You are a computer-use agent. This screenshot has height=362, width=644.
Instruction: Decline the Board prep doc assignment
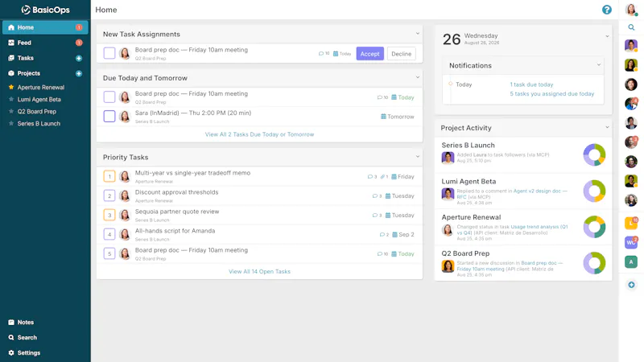[x=401, y=54]
